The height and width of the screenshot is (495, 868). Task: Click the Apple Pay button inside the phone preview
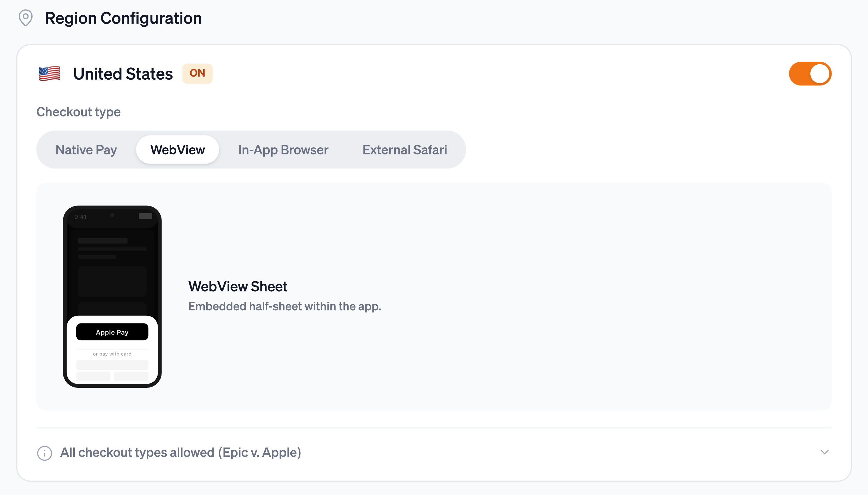coord(112,332)
